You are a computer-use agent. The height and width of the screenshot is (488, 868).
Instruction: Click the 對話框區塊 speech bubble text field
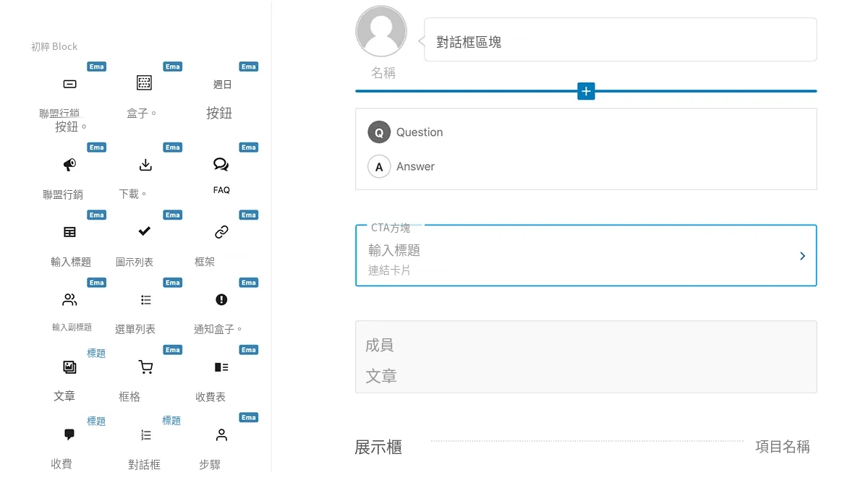(x=620, y=40)
